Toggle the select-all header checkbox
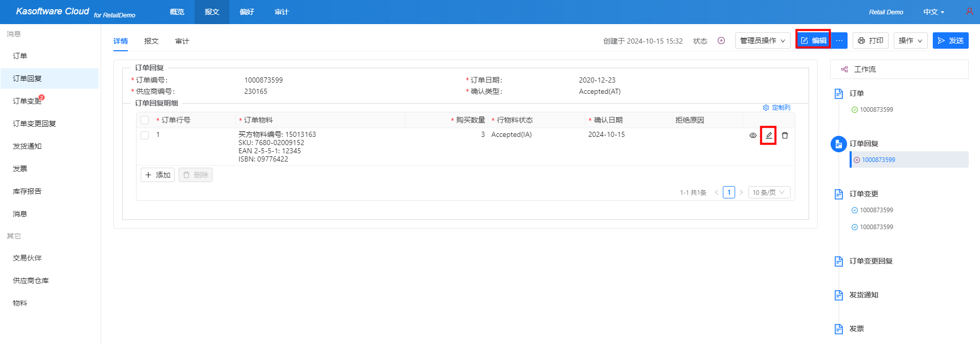Screen dimensions: 980x343 click(145, 120)
